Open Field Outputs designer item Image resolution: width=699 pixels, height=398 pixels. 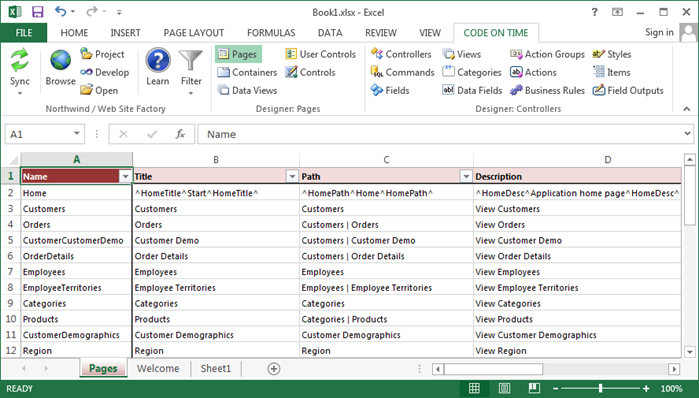[x=628, y=90]
